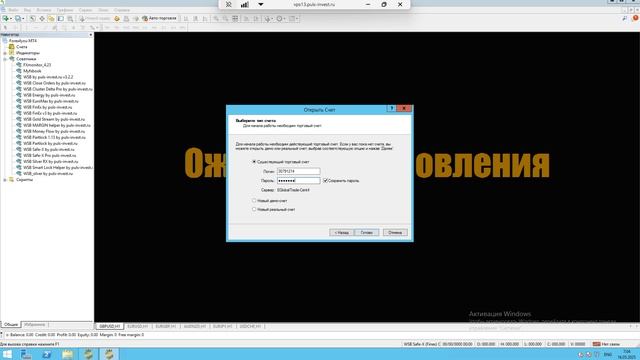
Task: Toggle the Auto-trading button
Action: pos(160,18)
